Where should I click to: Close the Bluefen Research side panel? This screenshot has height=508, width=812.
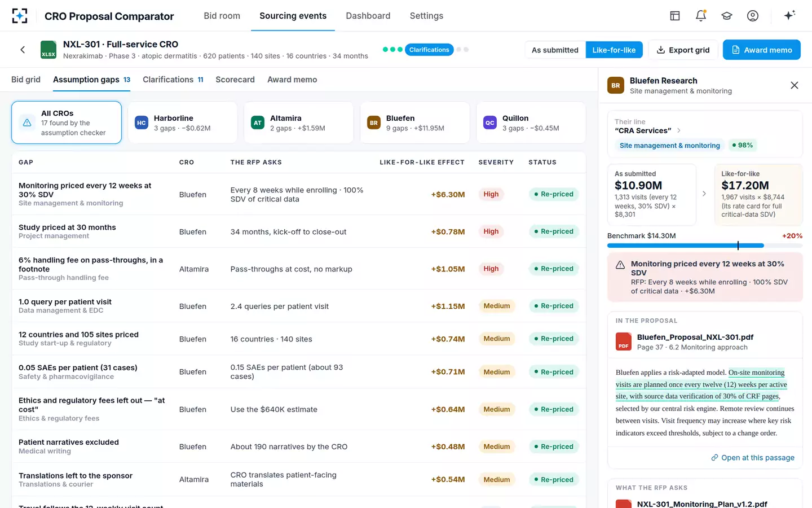pyautogui.click(x=795, y=85)
